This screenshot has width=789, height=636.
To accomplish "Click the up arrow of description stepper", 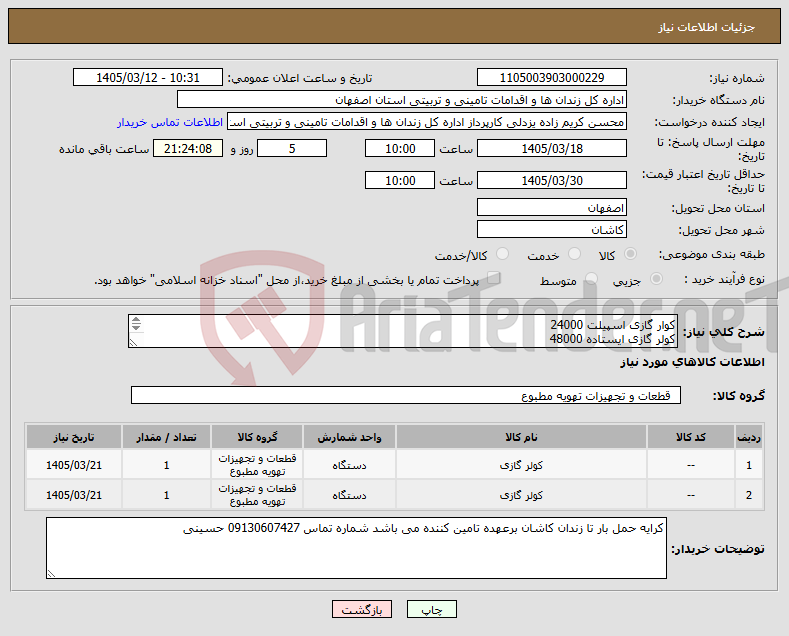I will 136,320.
